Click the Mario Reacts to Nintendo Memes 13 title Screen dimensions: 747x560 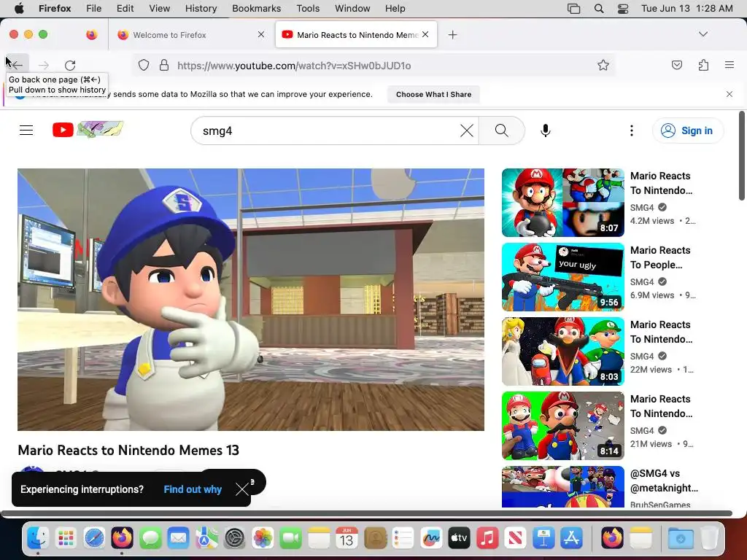coord(128,450)
